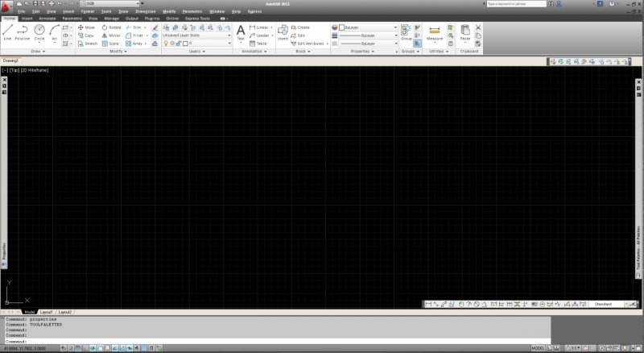
Task: Select the Circle tool
Action: click(39, 32)
